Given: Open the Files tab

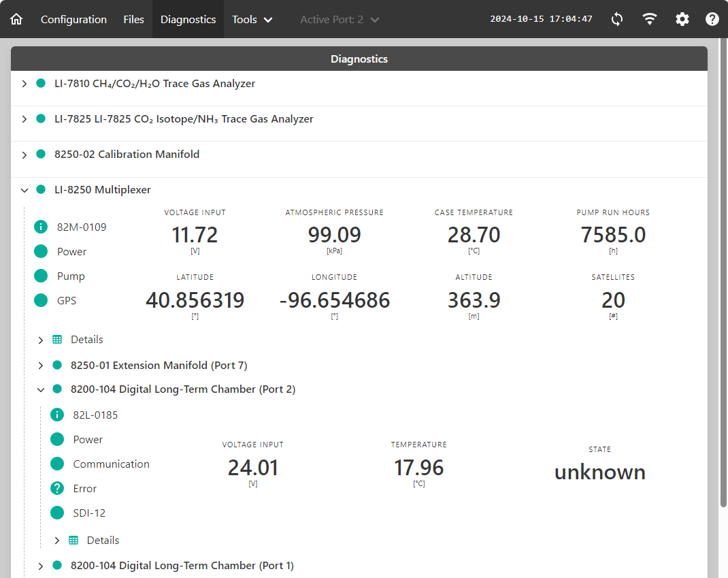Looking at the screenshot, I should pos(133,20).
